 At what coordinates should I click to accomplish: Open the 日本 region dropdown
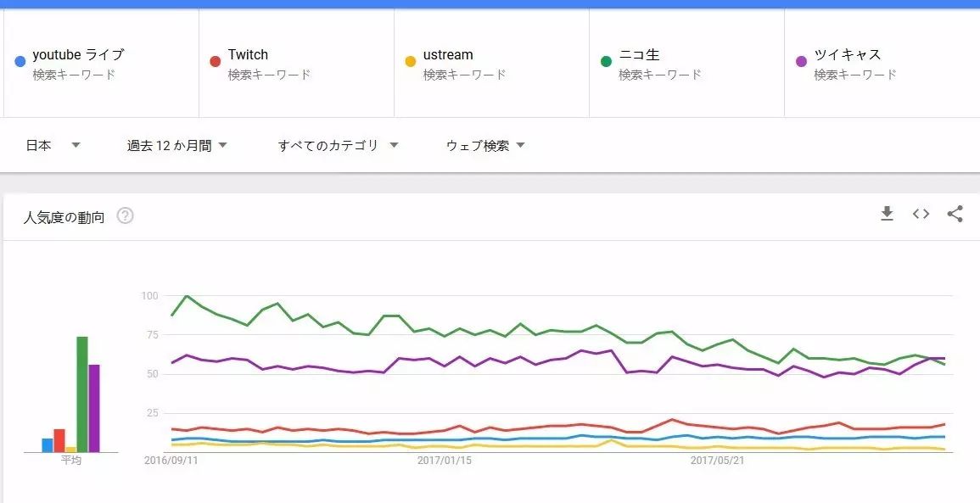pos(53,145)
